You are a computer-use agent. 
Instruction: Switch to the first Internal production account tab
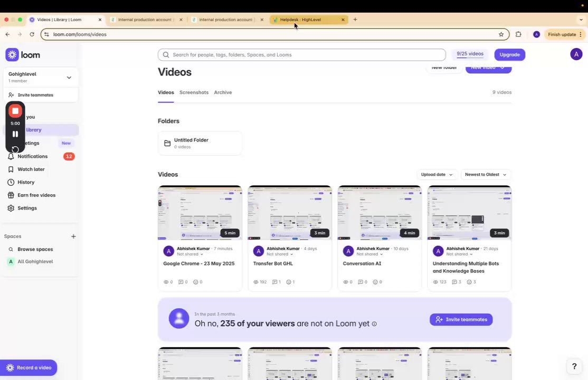[145, 20]
